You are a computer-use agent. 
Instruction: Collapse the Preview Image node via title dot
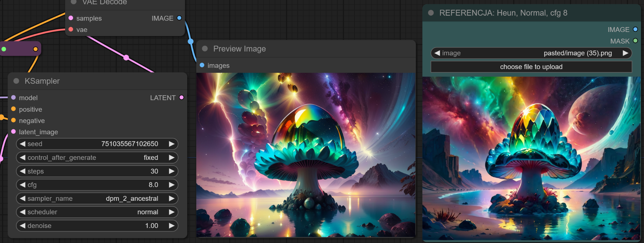(205, 49)
